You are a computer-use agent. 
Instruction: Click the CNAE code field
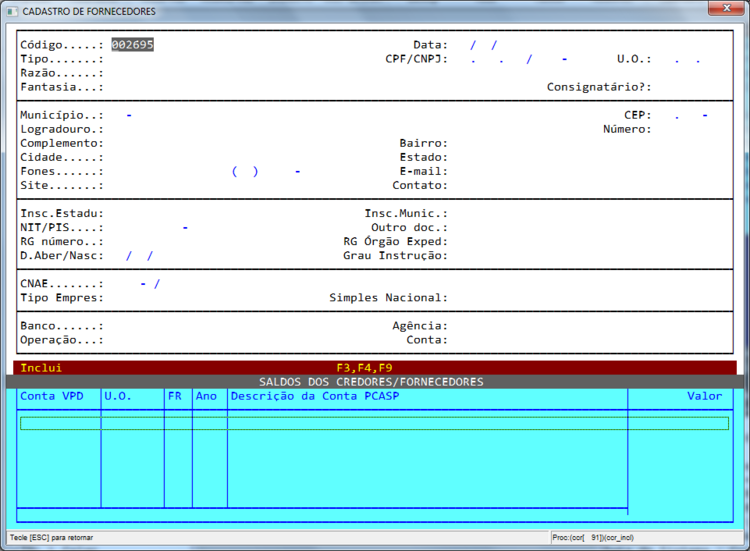click(139, 284)
